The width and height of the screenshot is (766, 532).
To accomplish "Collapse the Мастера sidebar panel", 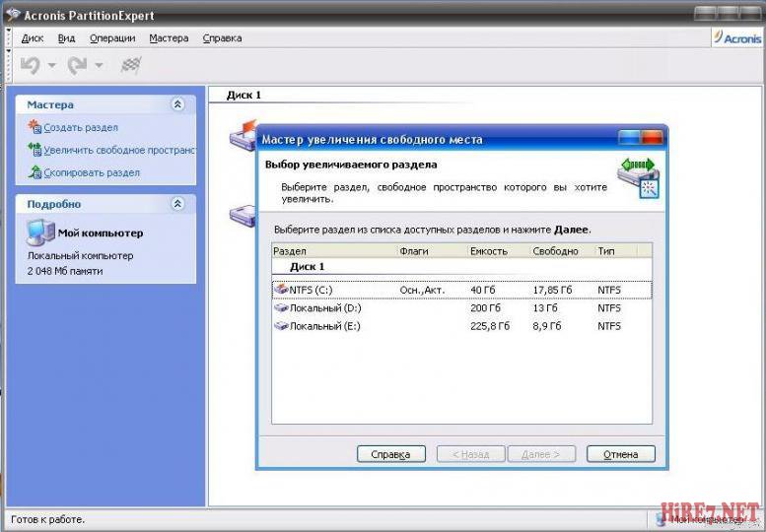I will coord(177,103).
